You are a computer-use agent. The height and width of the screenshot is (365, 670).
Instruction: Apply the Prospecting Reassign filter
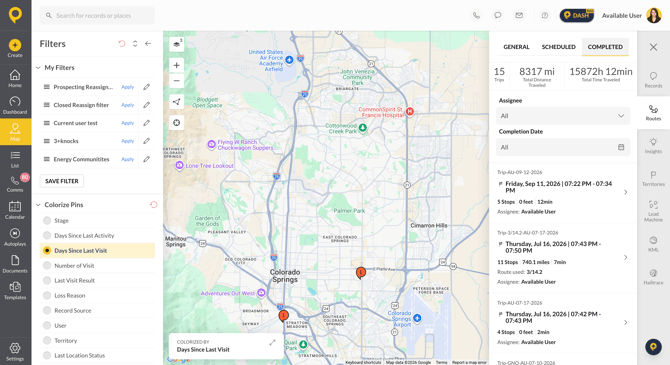point(128,87)
